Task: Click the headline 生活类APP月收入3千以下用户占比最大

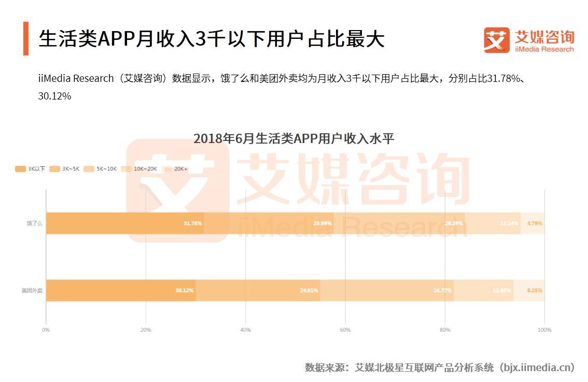Action: tap(213, 39)
